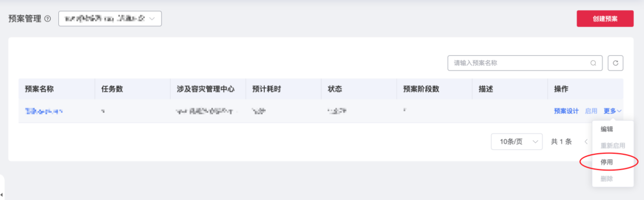Click the search magnifier icon
This screenshot has width=644, height=200.
click(593, 63)
